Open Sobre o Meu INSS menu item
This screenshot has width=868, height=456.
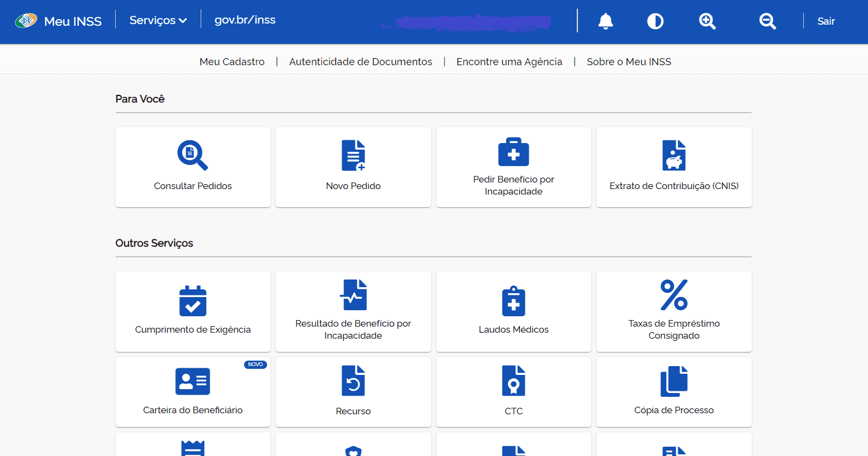point(629,62)
